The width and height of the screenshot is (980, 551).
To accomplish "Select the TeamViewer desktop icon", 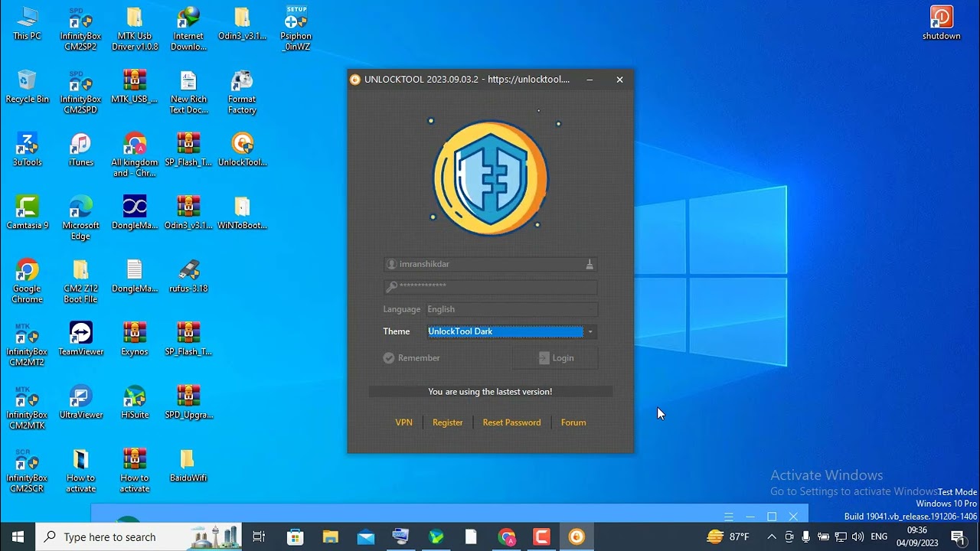I will click(x=80, y=338).
